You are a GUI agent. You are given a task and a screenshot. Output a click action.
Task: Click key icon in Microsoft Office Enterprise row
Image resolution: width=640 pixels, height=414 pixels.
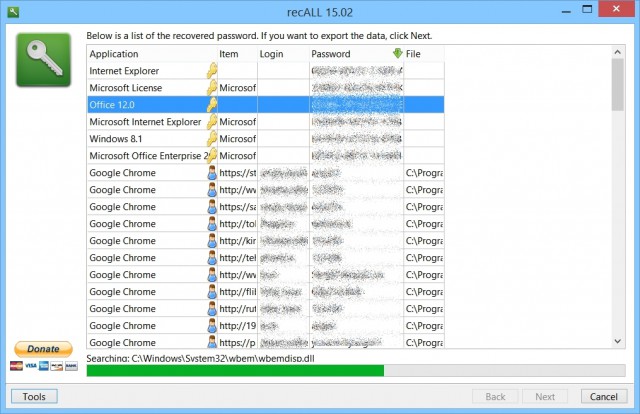pos(212,156)
